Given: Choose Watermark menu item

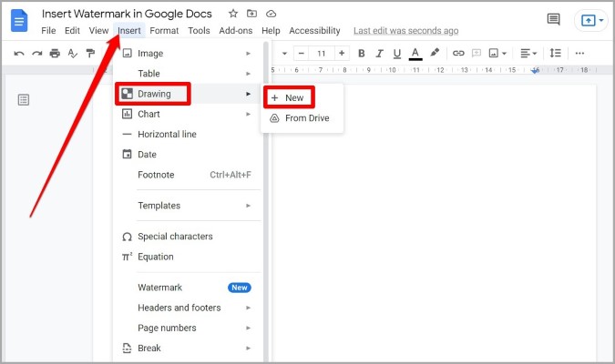Looking at the screenshot, I should 188,288.
